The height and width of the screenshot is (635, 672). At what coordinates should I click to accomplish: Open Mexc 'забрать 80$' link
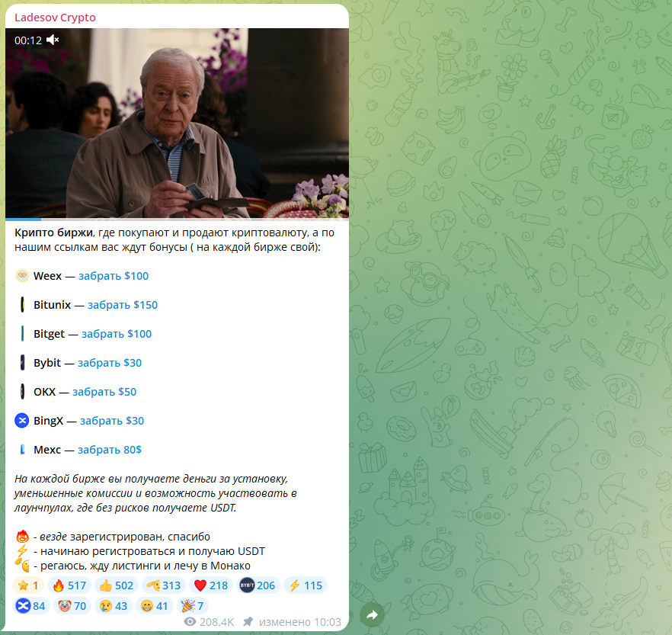click(x=110, y=450)
